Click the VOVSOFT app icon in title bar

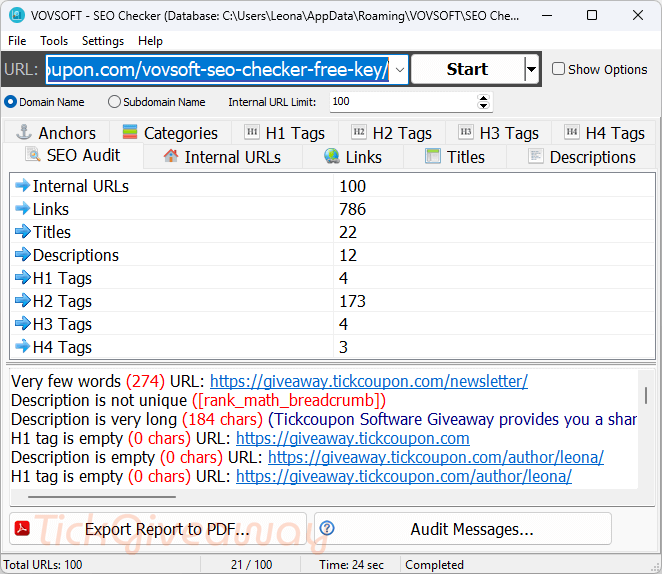tap(17, 15)
